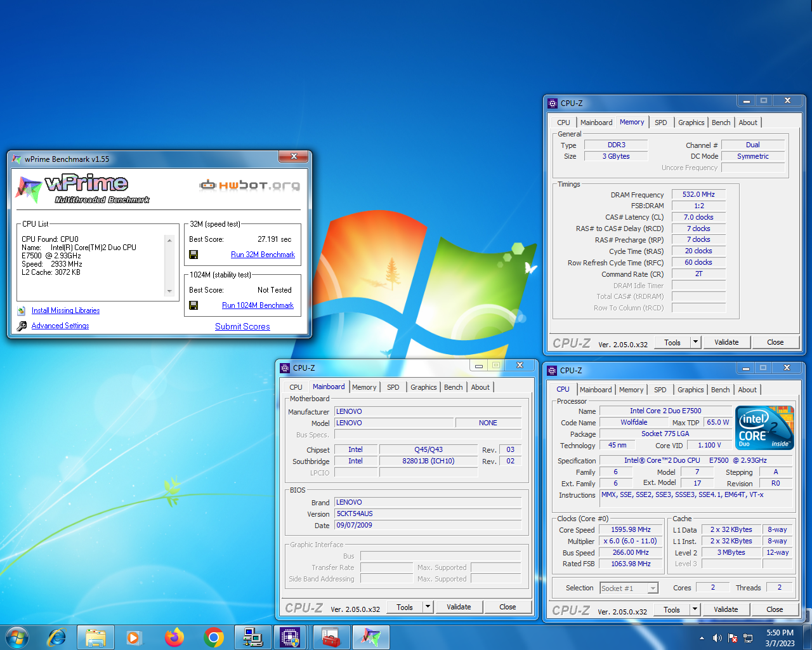Screen dimensions: 812x650
Task: Open the About tab in the CPU window
Action: 747,390
